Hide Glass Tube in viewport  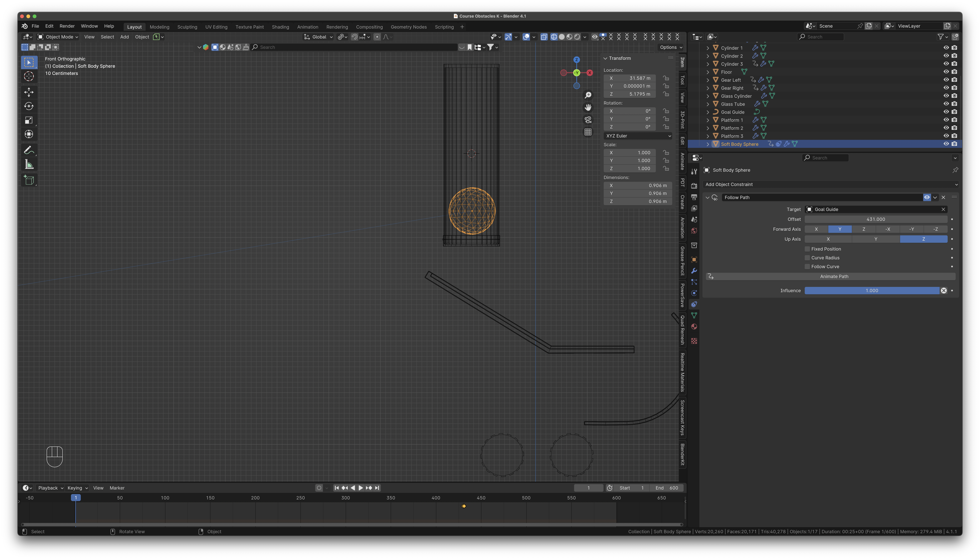pyautogui.click(x=946, y=104)
